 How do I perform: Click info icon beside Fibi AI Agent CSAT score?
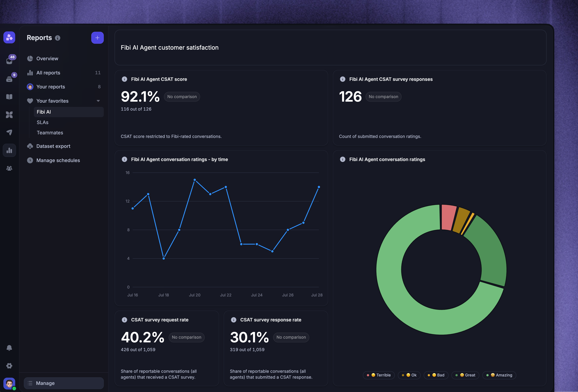pyautogui.click(x=124, y=79)
